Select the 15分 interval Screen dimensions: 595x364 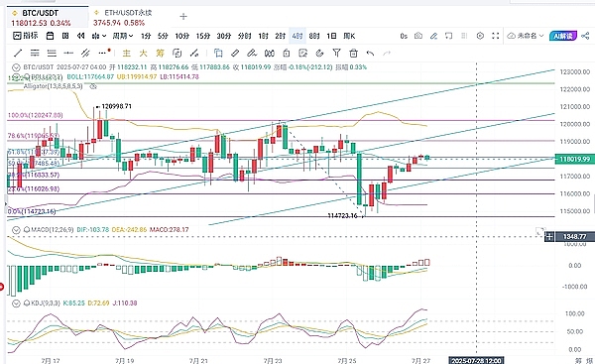(203, 36)
